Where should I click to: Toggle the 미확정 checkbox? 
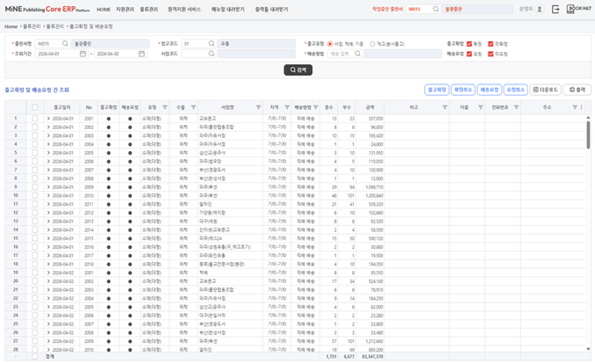click(x=490, y=44)
